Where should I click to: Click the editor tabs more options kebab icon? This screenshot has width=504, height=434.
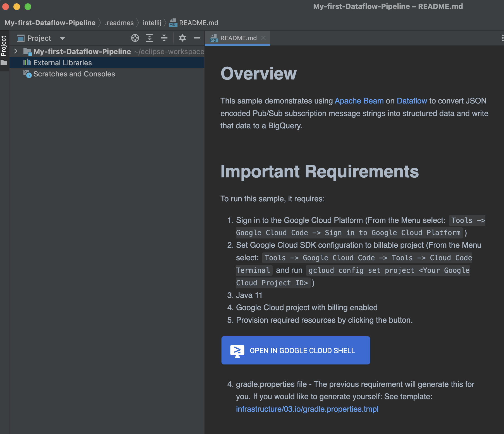click(502, 38)
